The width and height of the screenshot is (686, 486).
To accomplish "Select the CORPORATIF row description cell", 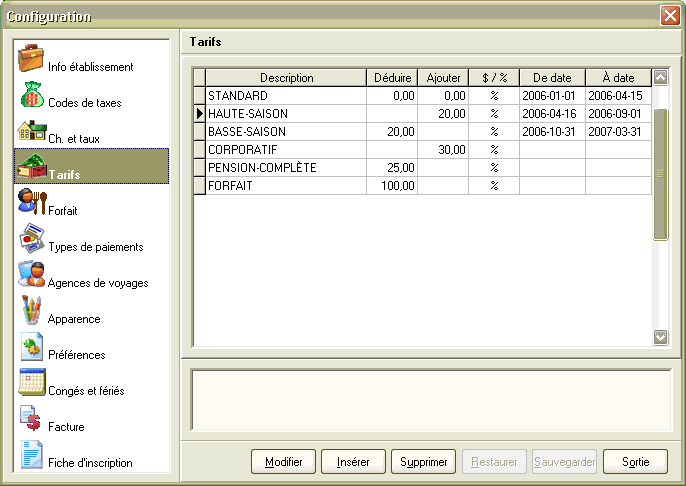I will (x=285, y=149).
